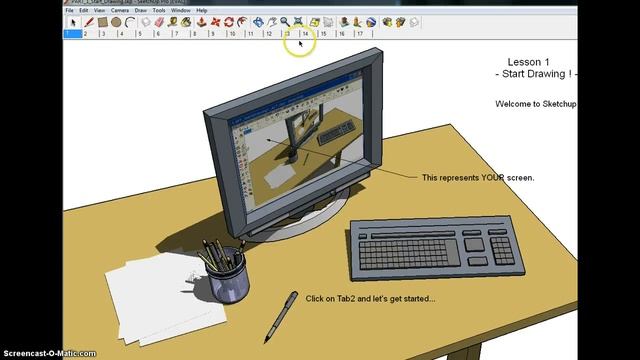This screenshot has height=360, width=640.
Task: Switch to scene tab 8
Action: click(199, 34)
